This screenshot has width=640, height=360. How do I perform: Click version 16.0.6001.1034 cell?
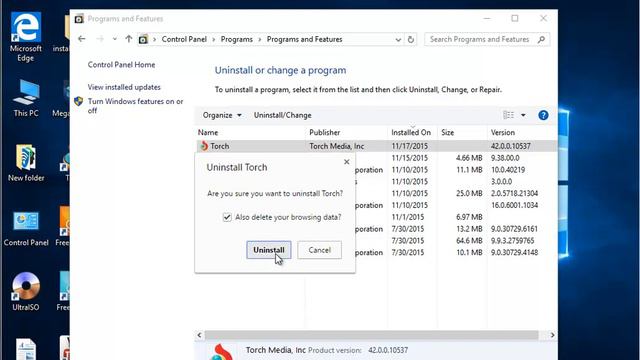point(514,205)
